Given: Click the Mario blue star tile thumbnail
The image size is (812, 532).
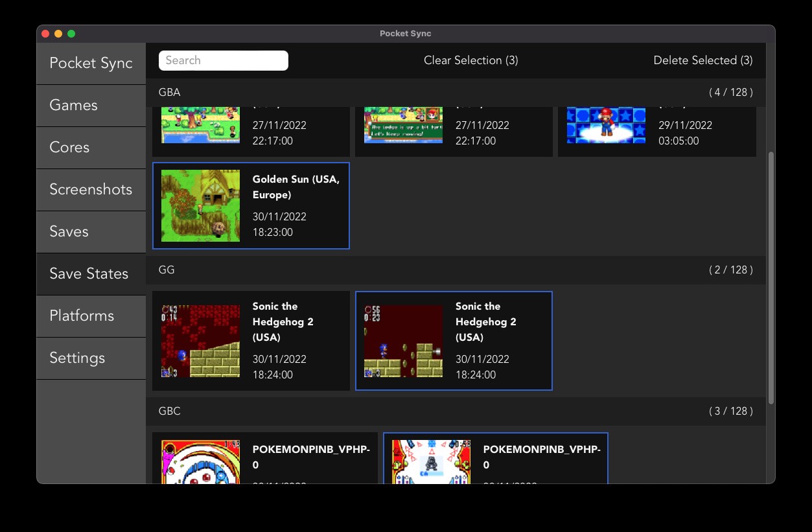Looking at the screenshot, I should [x=606, y=125].
